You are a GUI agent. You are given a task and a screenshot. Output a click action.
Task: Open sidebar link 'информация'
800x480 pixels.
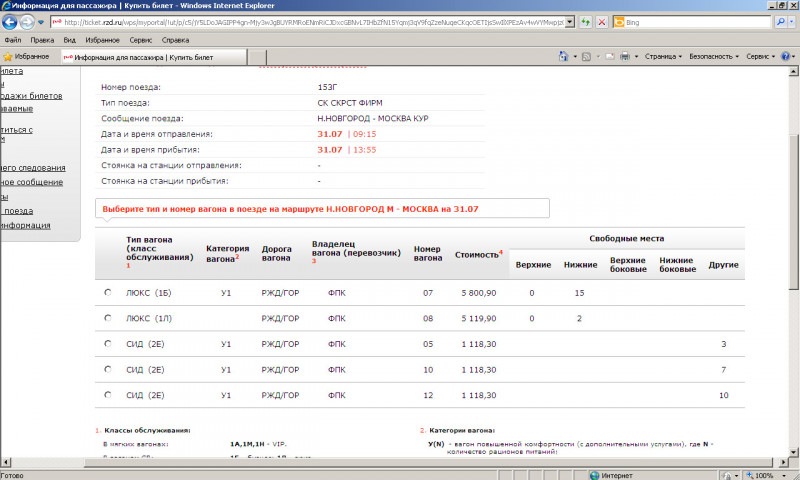[x=25, y=225]
